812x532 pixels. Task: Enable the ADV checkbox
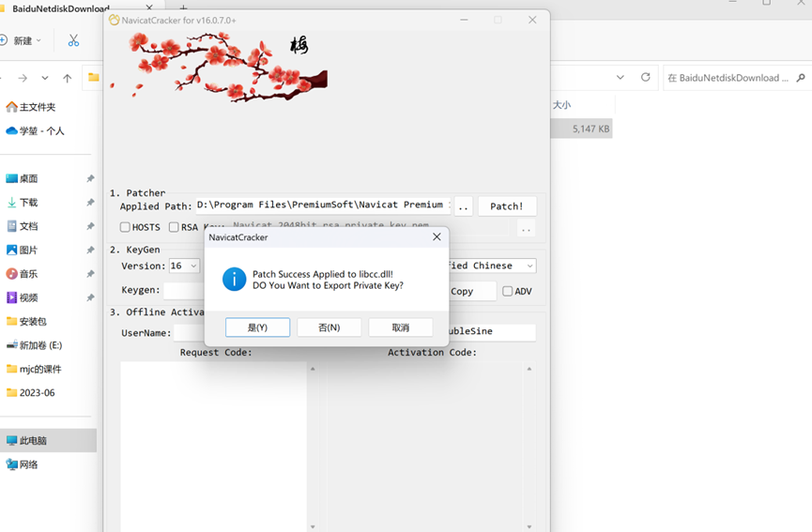[x=508, y=292]
